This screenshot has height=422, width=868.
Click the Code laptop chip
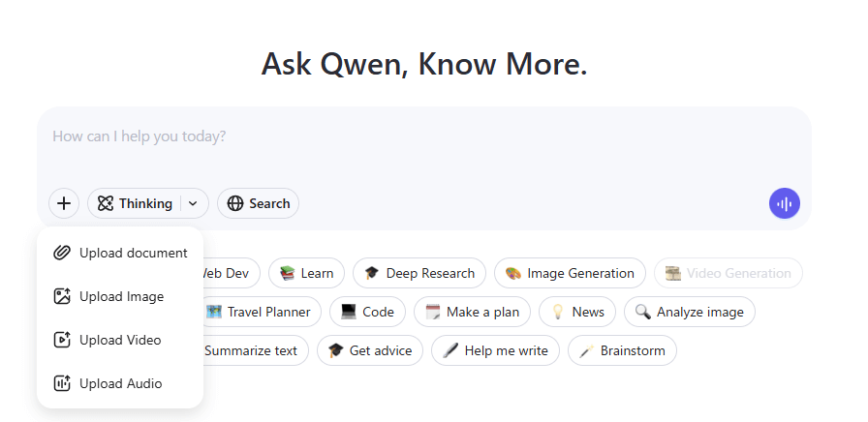click(x=367, y=312)
